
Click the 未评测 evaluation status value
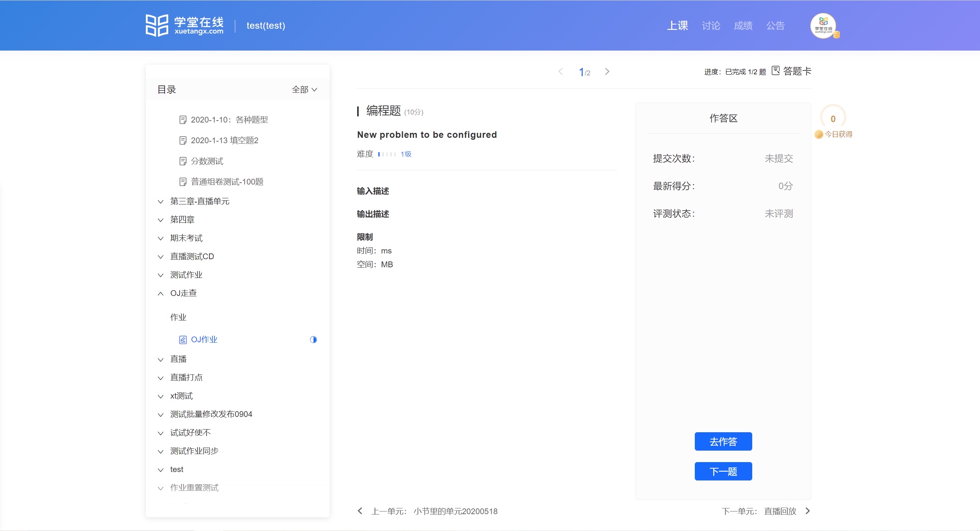point(779,214)
